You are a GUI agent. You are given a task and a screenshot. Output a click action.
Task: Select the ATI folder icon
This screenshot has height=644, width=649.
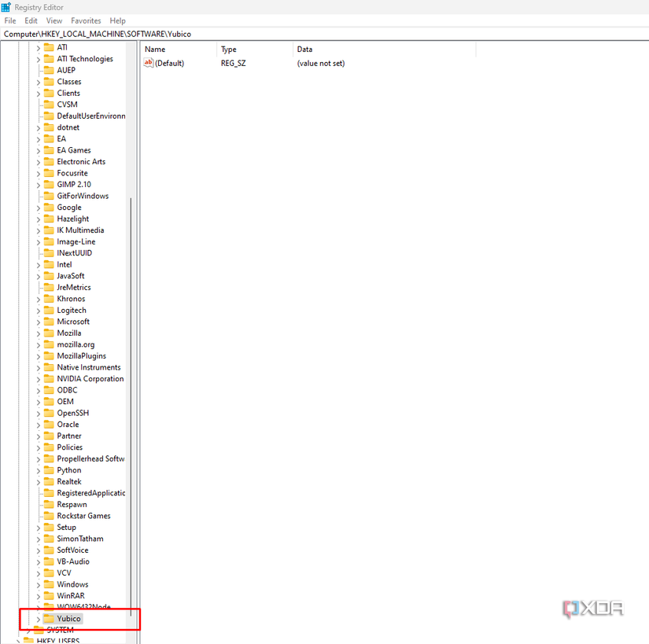(49, 47)
